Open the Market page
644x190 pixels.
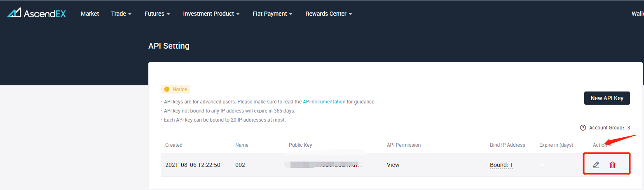click(90, 14)
